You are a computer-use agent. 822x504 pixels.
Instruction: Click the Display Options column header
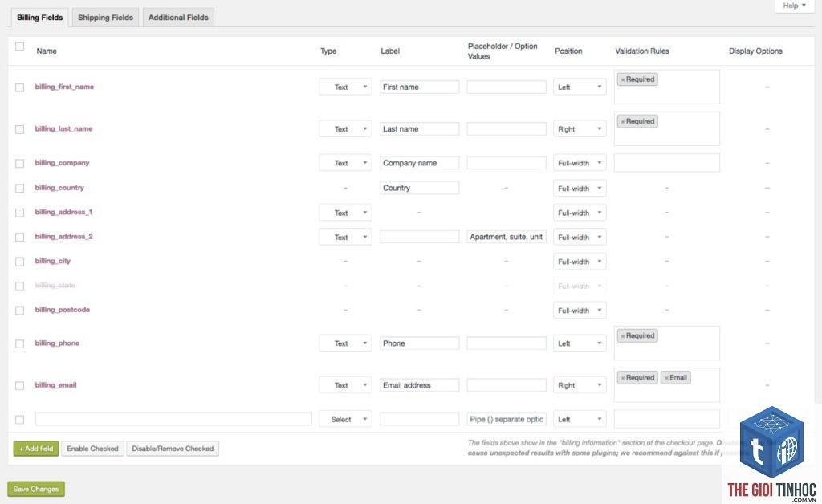[755, 51]
